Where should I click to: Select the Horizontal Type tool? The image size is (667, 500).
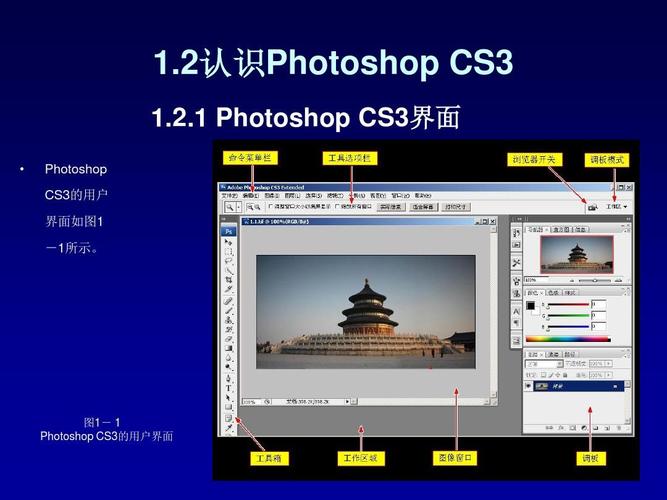(x=228, y=388)
